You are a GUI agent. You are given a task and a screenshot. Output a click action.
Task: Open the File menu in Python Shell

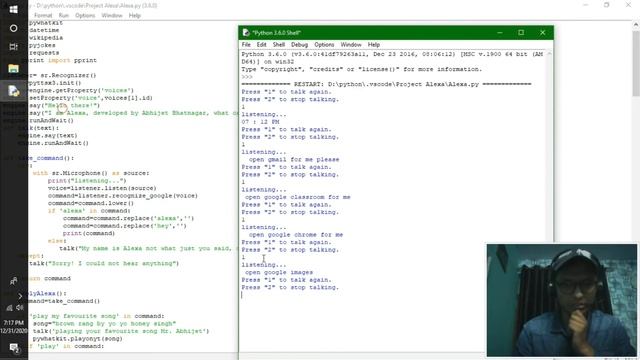[246, 44]
